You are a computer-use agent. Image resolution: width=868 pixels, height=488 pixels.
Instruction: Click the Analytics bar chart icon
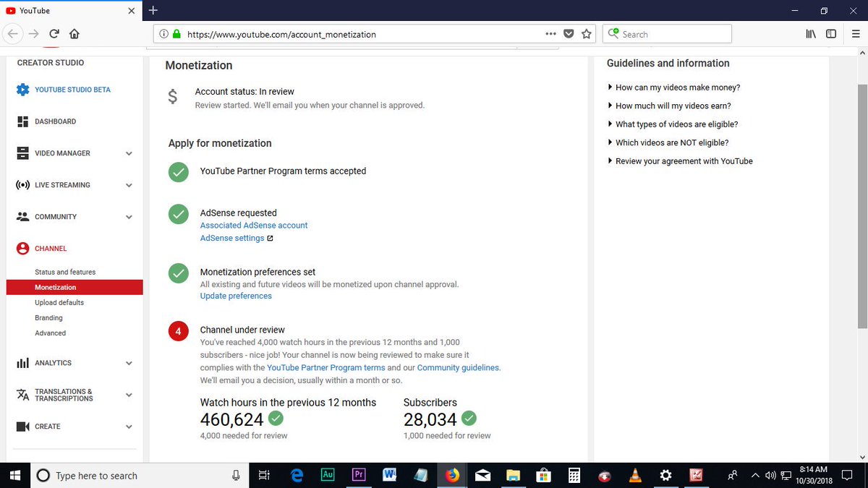pyautogui.click(x=22, y=363)
